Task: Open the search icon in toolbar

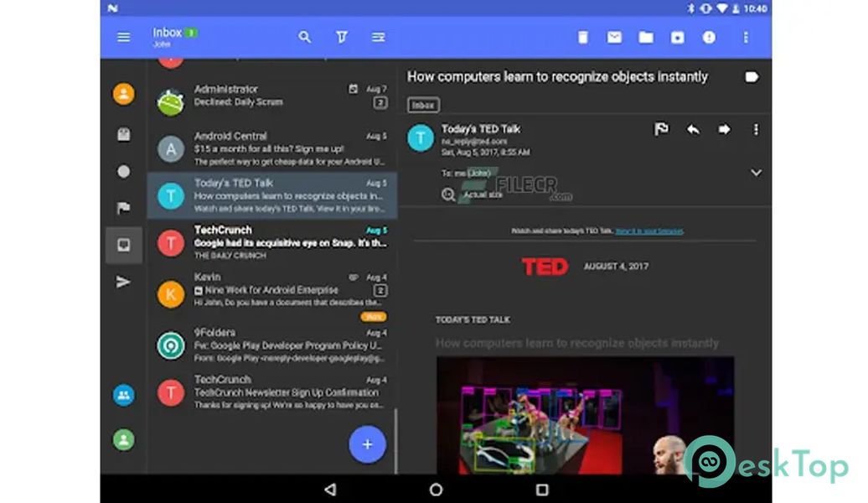Action: point(304,37)
